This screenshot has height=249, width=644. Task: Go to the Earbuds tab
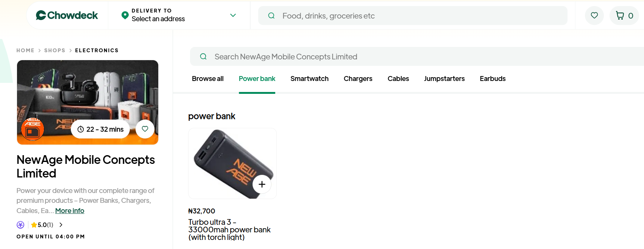[x=493, y=79]
